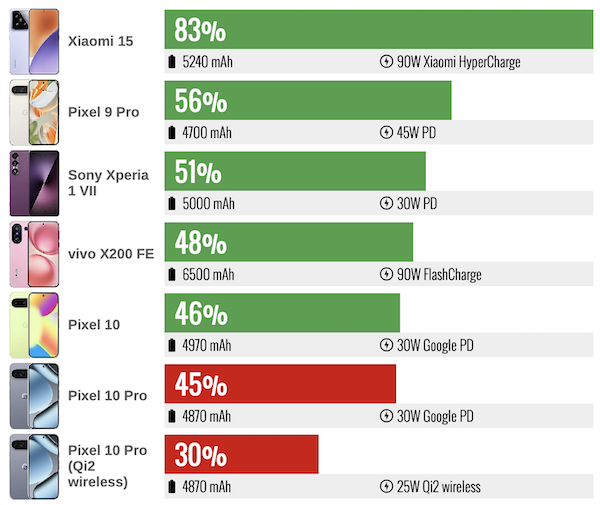Click the battery icon beside 5000 mAh
The height and width of the screenshot is (505, 600).
pyautogui.click(x=174, y=204)
